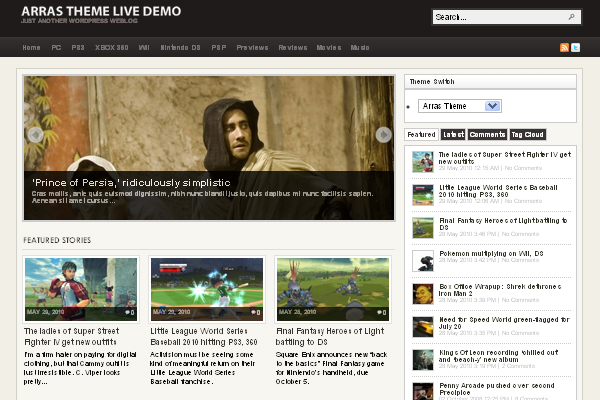This screenshot has height=400, width=600.
Task: Open the Music menu item
Action: [360, 47]
